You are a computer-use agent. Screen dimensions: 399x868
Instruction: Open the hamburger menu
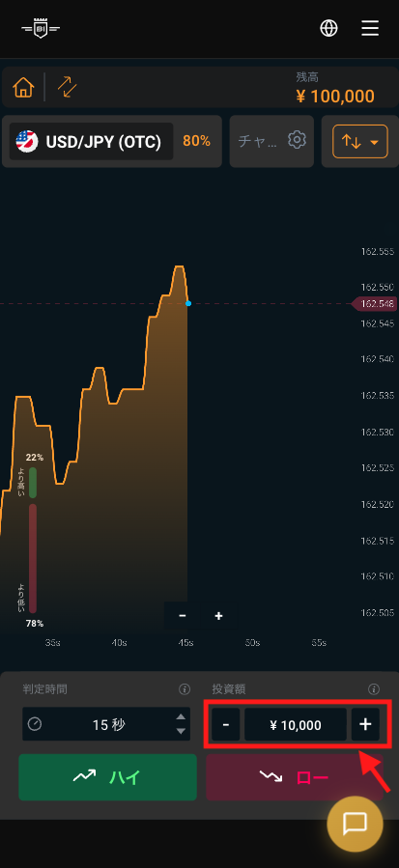(x=370, y=28)
